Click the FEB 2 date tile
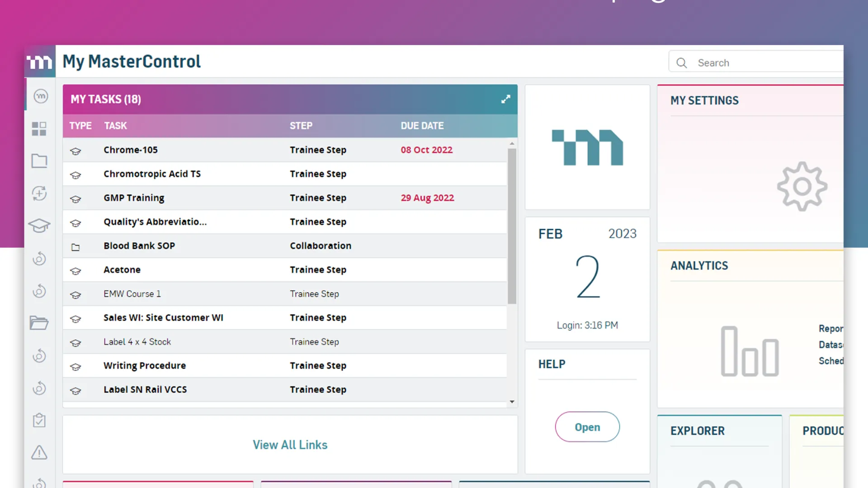This screenshot has height=488, width=868. point(587,279)
